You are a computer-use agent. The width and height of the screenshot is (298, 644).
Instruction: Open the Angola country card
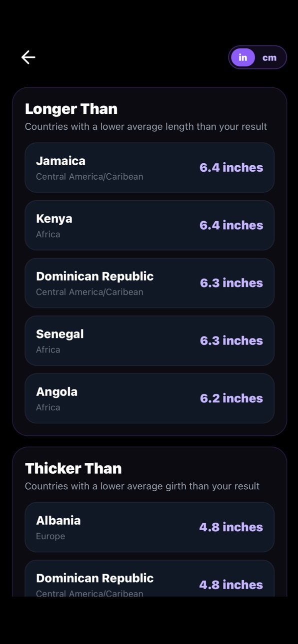(149, 398)
